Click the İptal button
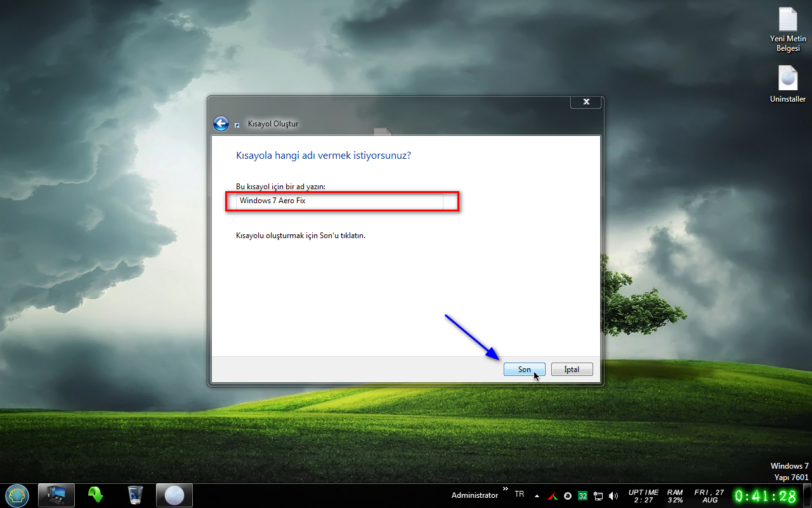Viewport: 812px width, 508px height. click(x=572, y=370)
